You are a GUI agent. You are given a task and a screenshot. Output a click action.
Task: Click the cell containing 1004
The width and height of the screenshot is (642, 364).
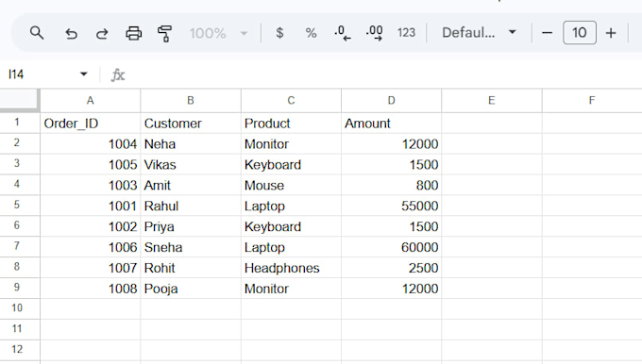click(x=90, y=144)
